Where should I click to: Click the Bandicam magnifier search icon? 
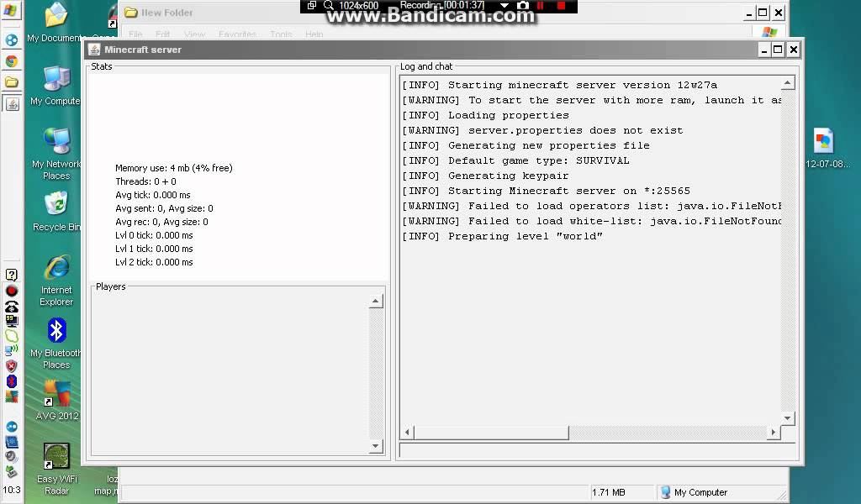pos(329,6)
